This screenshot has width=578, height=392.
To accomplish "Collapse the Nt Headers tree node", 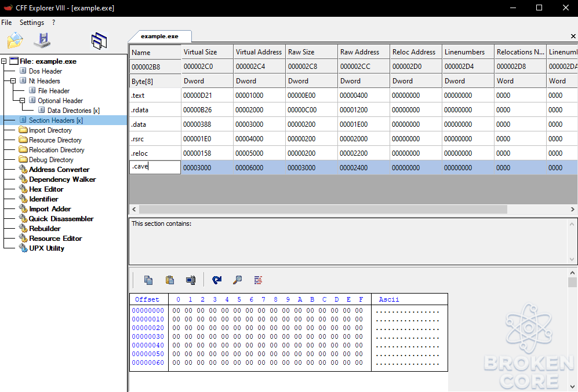I will pyautogui.click(x=13, y=80).
